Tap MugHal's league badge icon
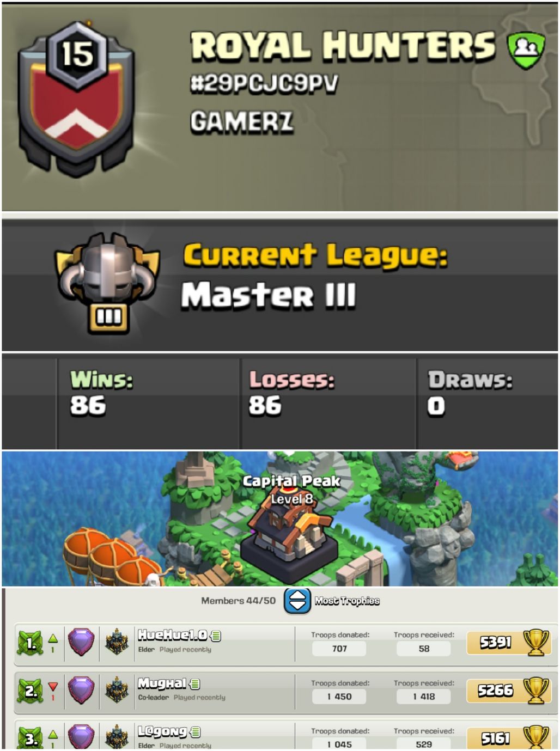 tap(81, 690)
